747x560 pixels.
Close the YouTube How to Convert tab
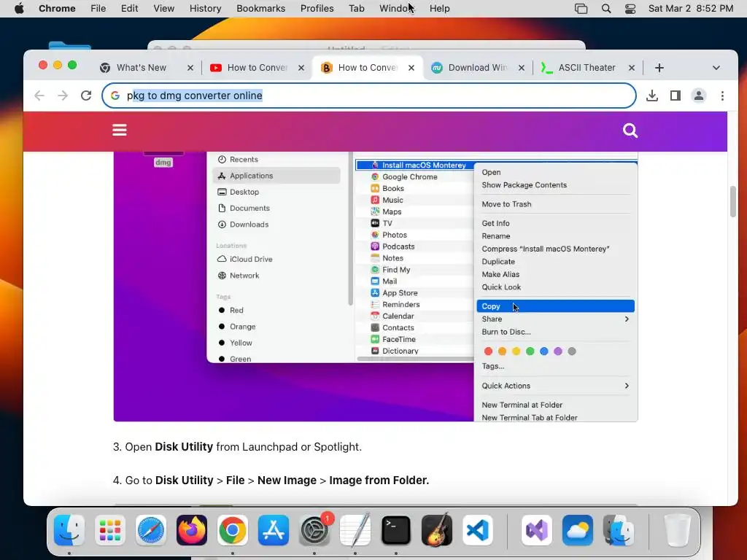coord(301,68)
